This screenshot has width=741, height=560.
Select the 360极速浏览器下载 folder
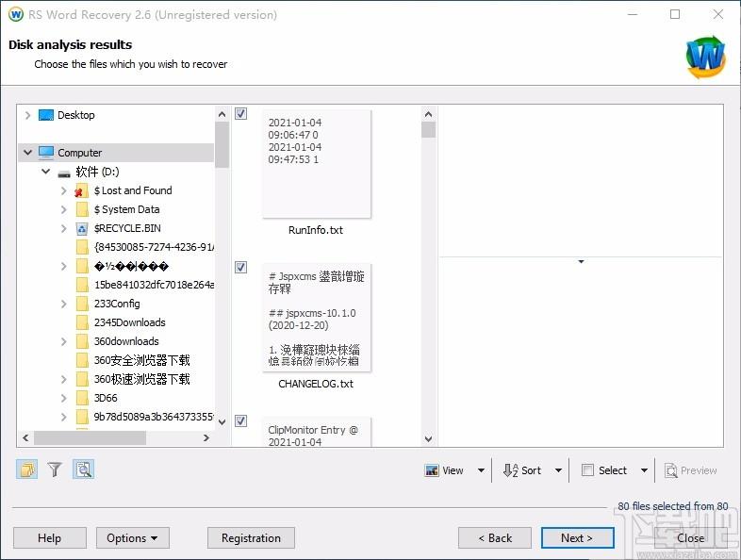coord(141,379)
